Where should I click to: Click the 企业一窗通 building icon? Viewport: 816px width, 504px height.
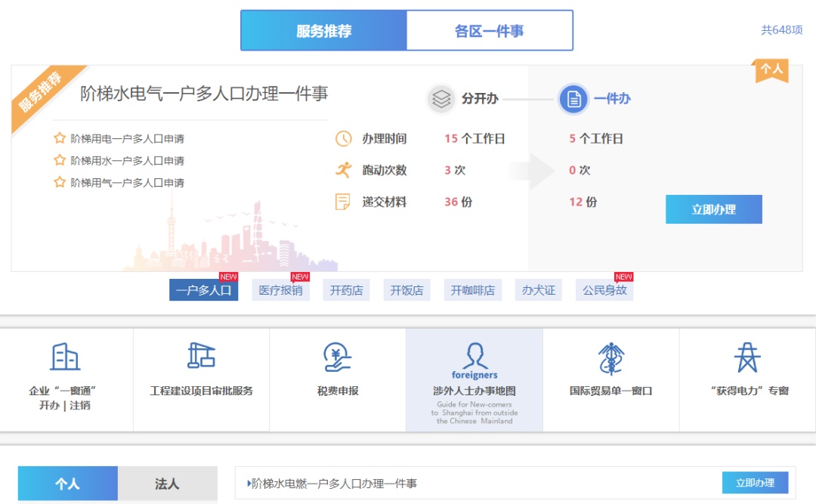click(x=65, y=357)
